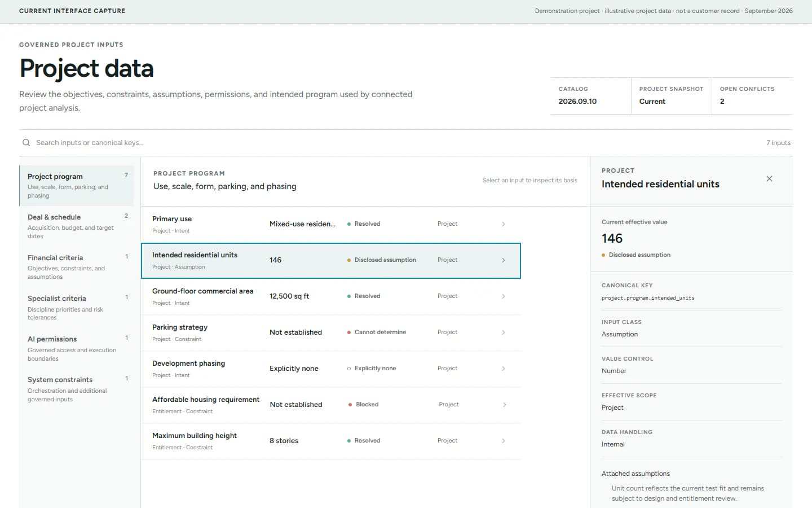Click the Cannot determine status for Parking strategy

[x=377, y=332]
